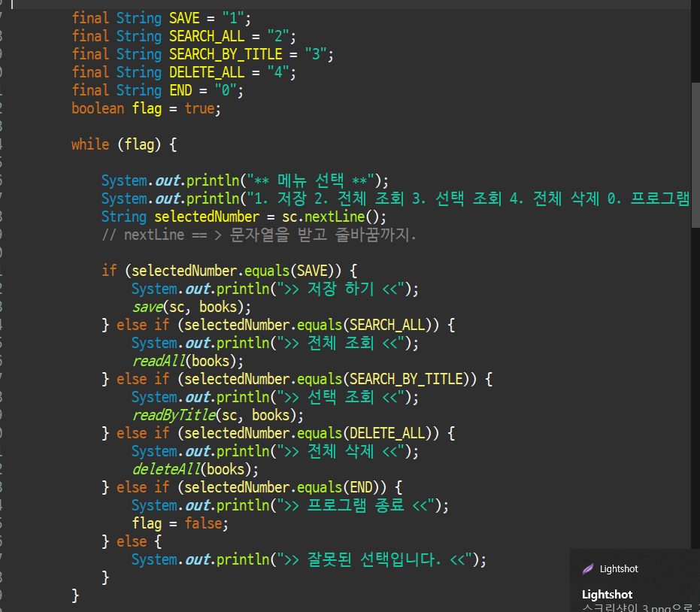Screen dimensions: 700x612
Task: Click the Lightshot feather icon in notification
Action: 588,568
